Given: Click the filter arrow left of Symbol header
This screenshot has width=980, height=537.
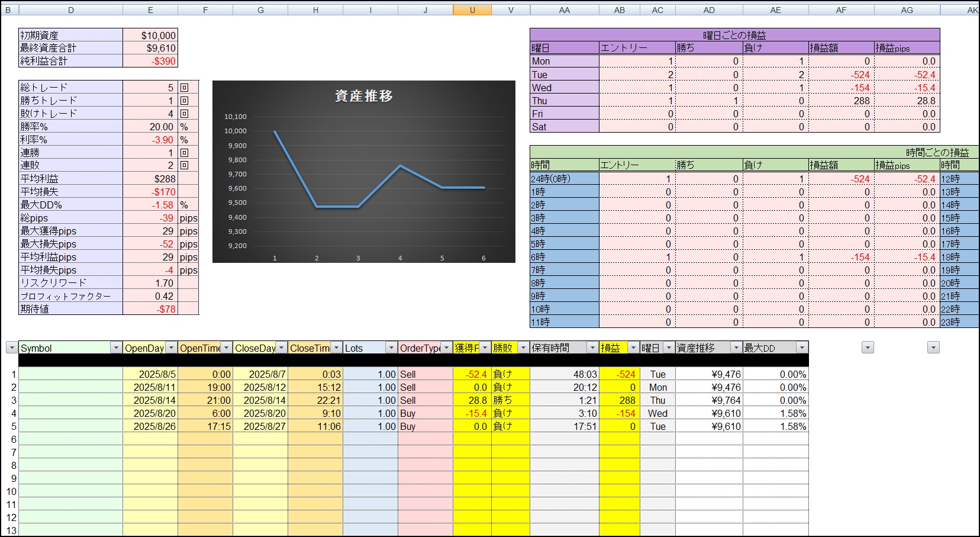Looking at the screenshot, I should (11, 348).
